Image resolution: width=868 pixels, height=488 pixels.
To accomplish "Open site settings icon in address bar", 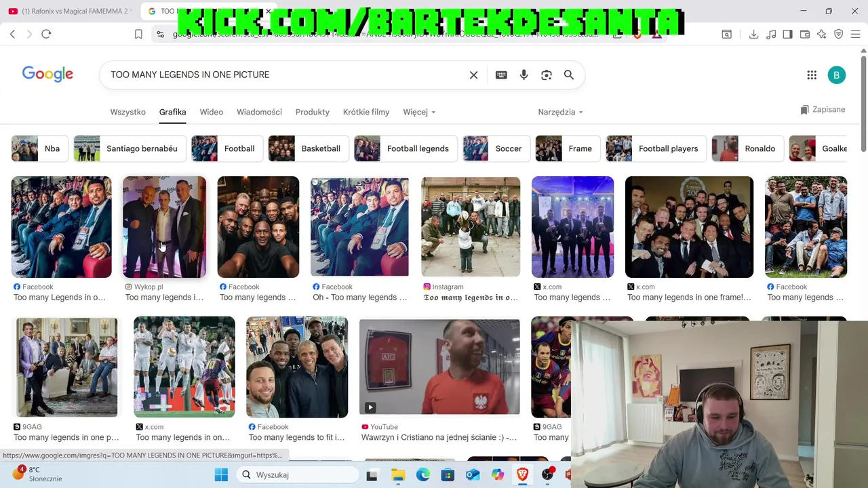I will (160, 34).
